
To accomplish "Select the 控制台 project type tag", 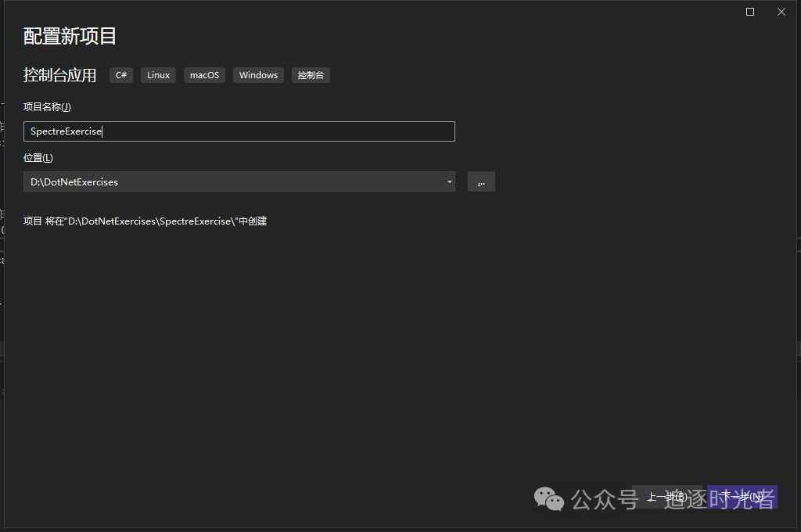I will [x=310, y=74].
